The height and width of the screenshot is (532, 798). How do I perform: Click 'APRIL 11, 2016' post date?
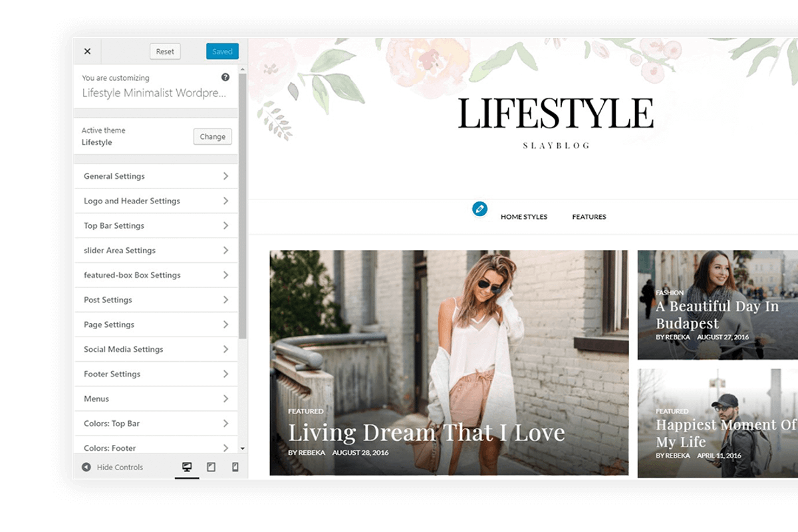click(x=719, y=456)
